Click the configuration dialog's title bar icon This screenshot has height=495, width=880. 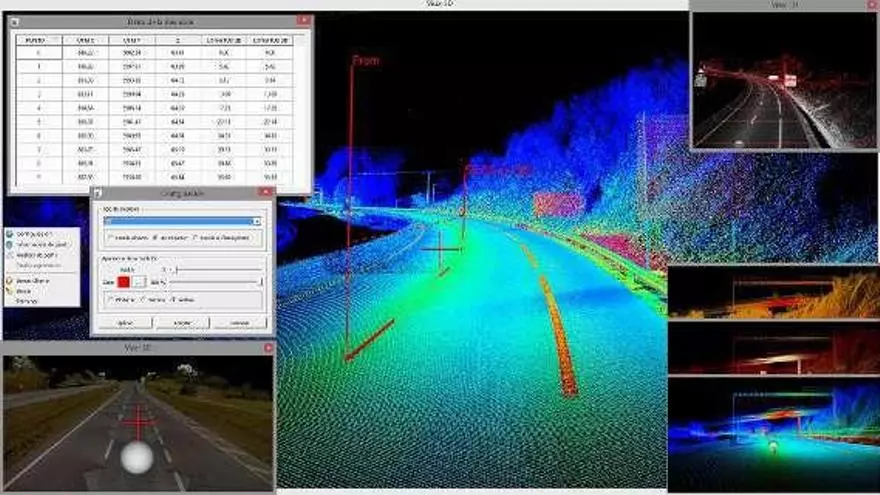coord(97,192)
